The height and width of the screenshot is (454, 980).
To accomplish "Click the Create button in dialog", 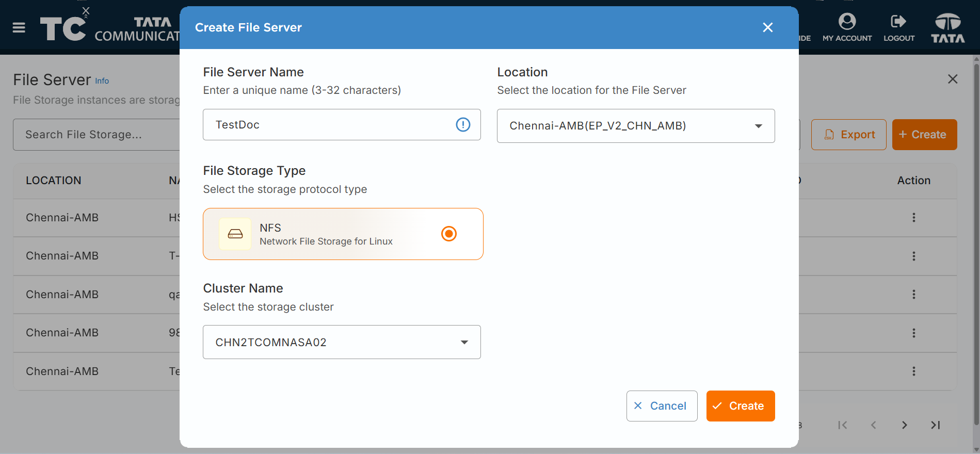I will (741, 406).
